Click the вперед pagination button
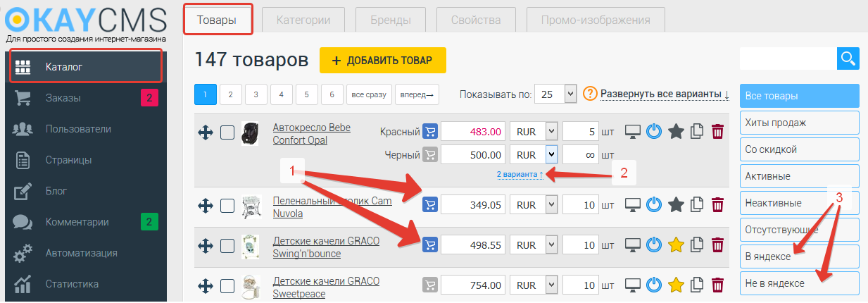 coord(417,94)
